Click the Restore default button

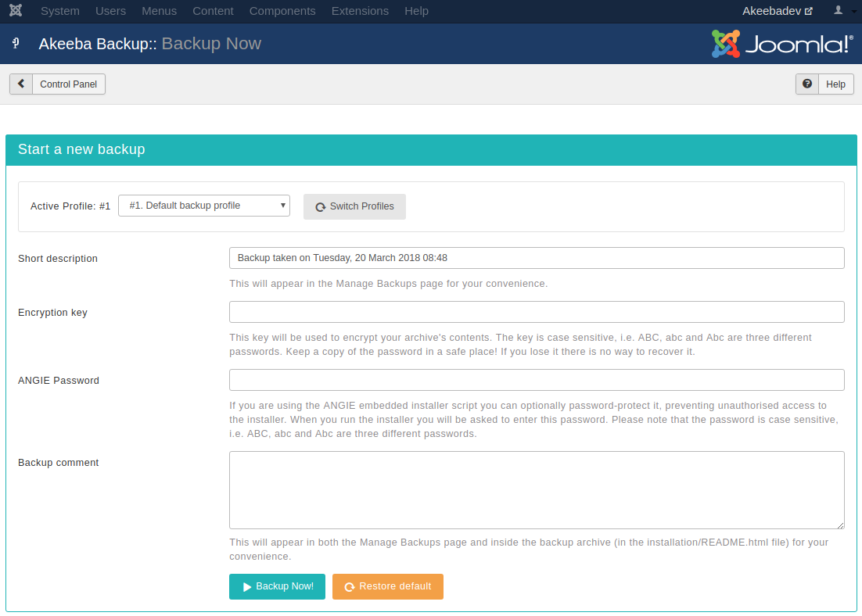click(x=387, y=586)
